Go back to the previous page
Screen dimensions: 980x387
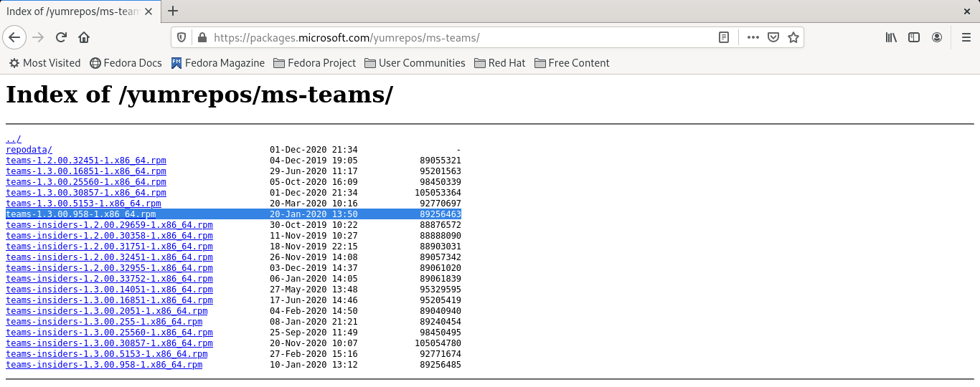[x=15, y=37]
